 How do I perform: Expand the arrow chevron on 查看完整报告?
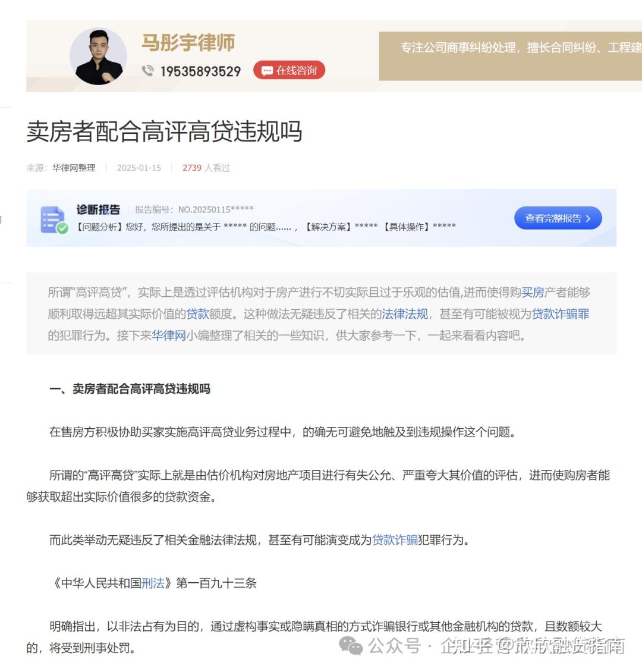coord(588,219)
